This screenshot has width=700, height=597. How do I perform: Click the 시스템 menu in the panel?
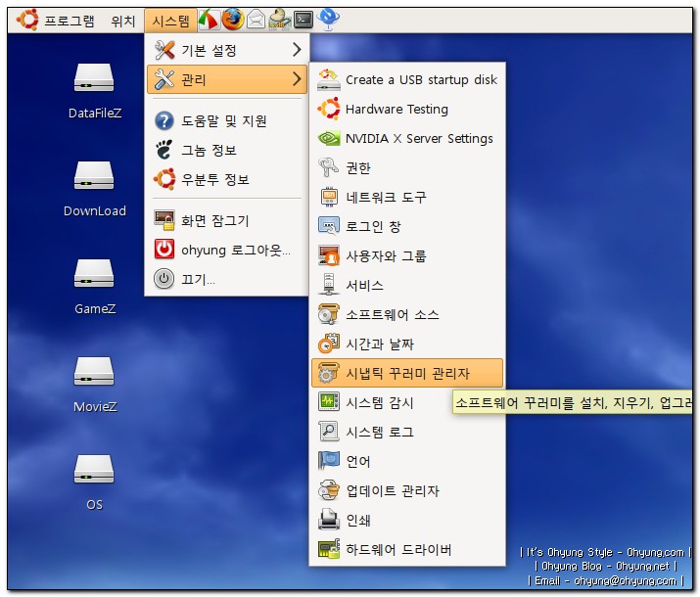pos(170,21)
